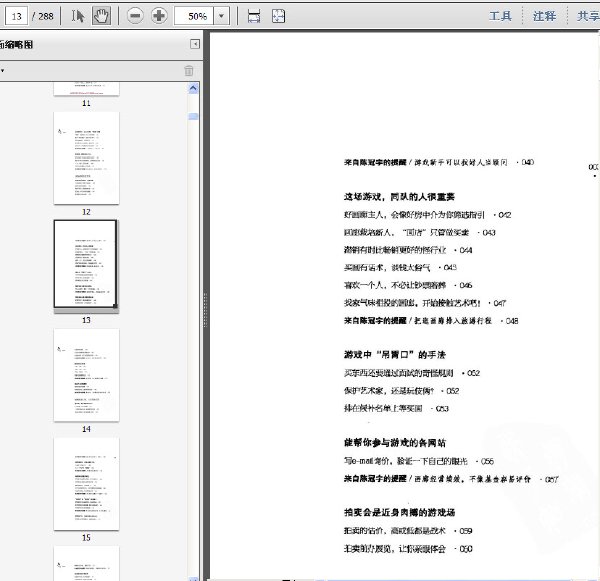Viewport: 600px width, 581px height.
Task: Click contents entry ending with page 059
Action: (x=408, y=531)
